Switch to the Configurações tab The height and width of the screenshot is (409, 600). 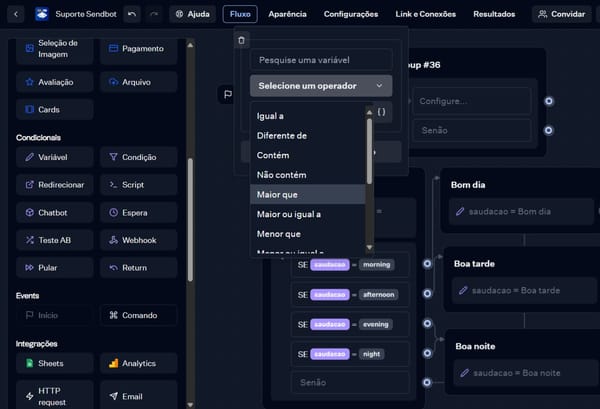point(351,14)
